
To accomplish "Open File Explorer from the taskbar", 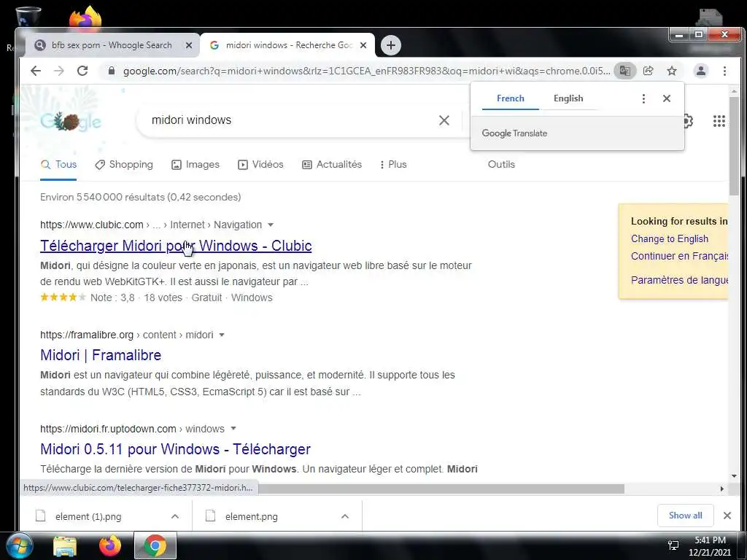I will pyautogui.click(x=65, y=545).
